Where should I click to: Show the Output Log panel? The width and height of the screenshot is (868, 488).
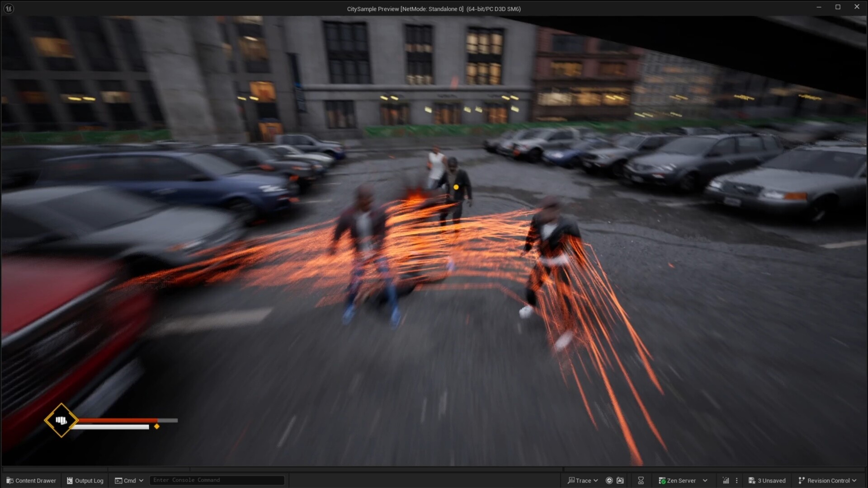pos(89,480)
